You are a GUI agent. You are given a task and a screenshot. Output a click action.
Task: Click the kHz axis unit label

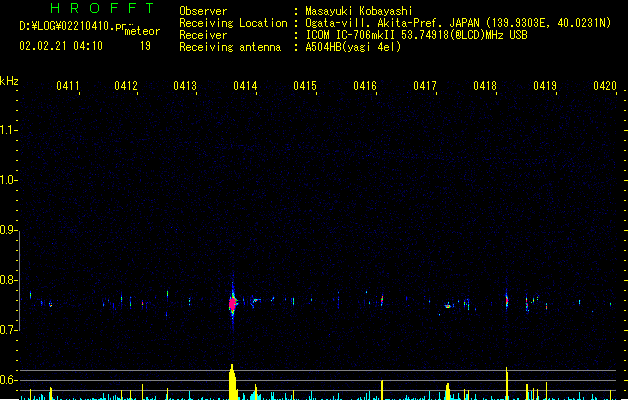coord(9,81)
